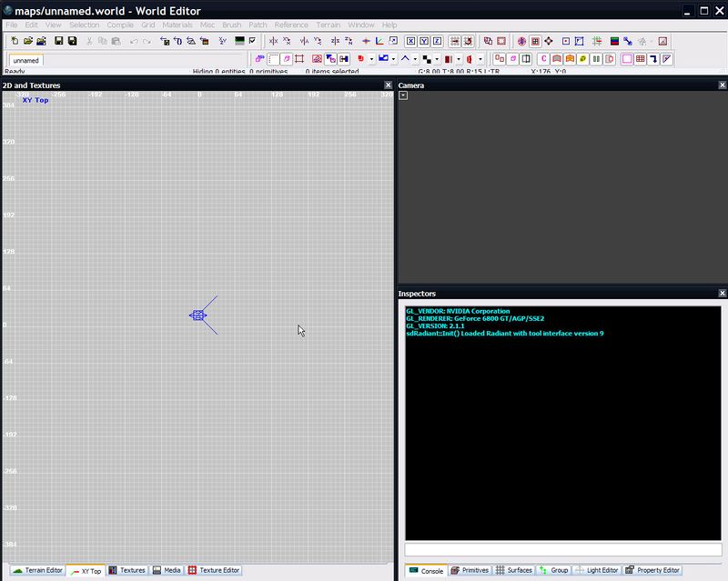Click inside the unnamed texture field
Image resolution: width=728 pixels, height=581 pixels.
[x=27, y=60]
